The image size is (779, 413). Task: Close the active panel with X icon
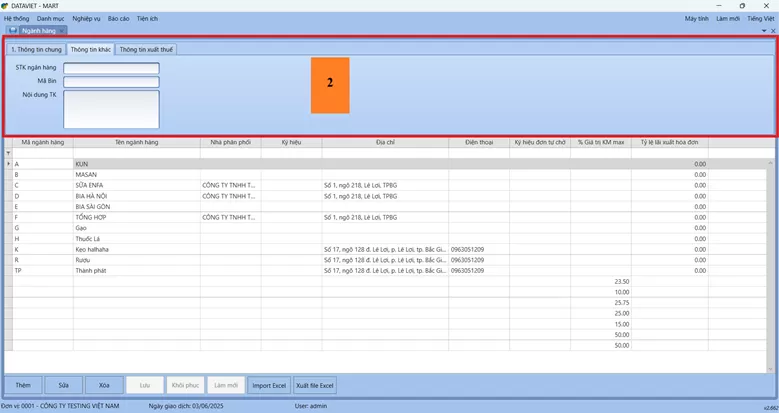pyautogui.click(x=772, y=31)
